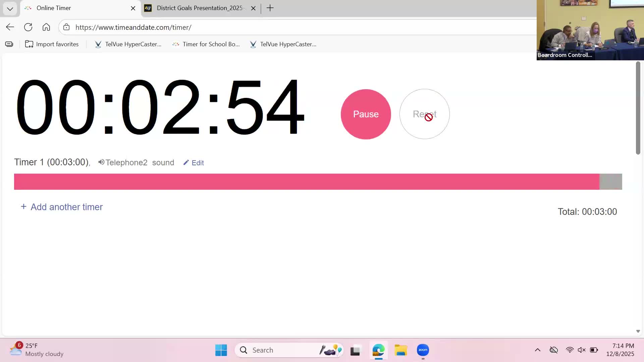Switch to District Goals Presentation tab
Screen dimensions: 644x362
tap(199, 8)
